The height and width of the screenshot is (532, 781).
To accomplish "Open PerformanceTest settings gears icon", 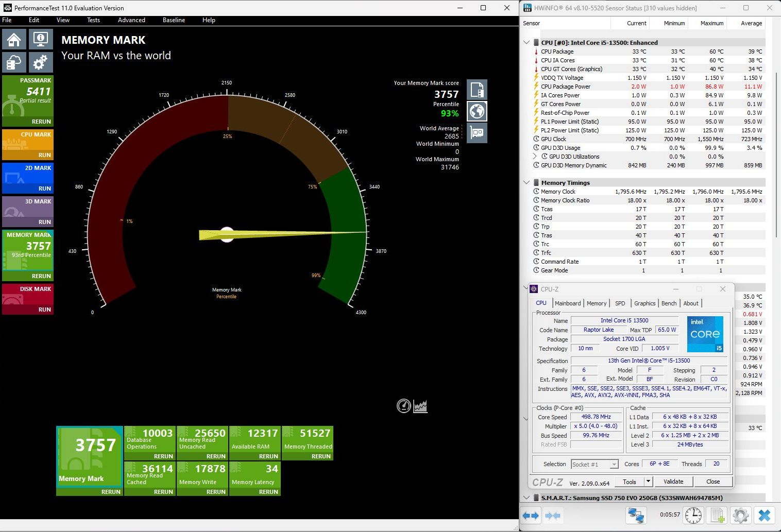I will coord(41,63).
